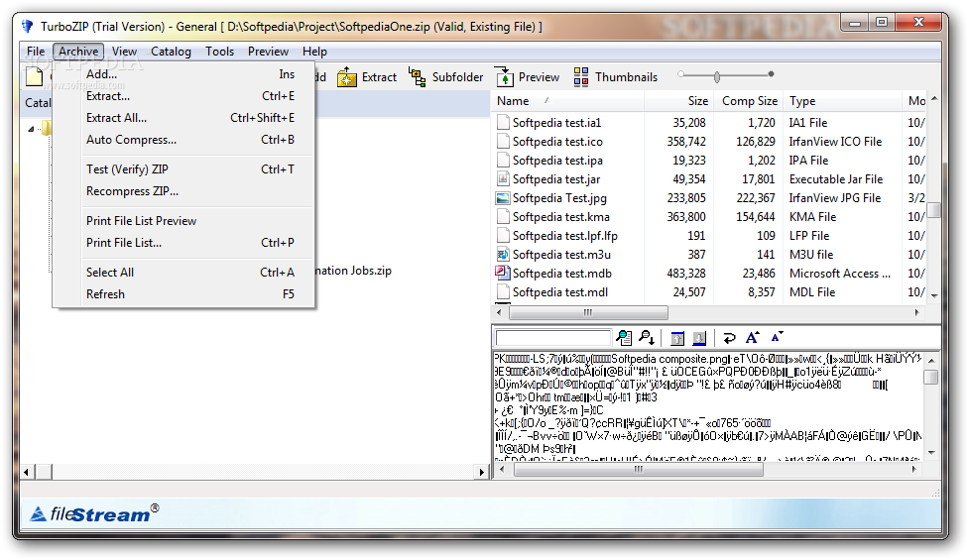
Task: Increase preview font size
Action: 752,337
